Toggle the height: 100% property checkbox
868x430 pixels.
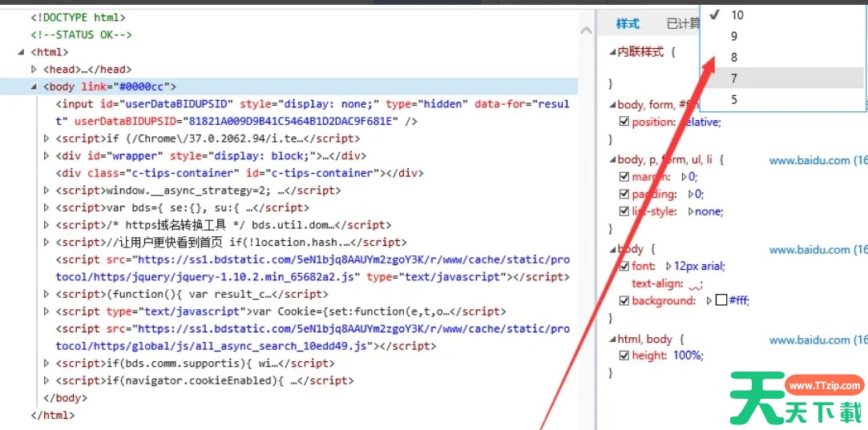click(x=624, y=356)
